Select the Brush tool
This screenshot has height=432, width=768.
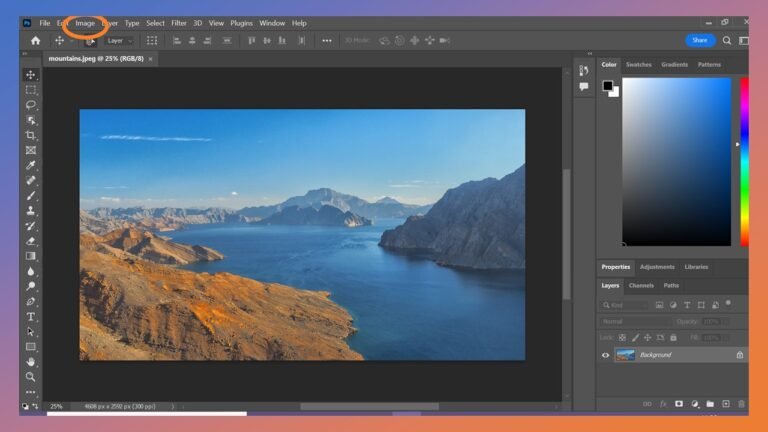click(x=30, y=195)
